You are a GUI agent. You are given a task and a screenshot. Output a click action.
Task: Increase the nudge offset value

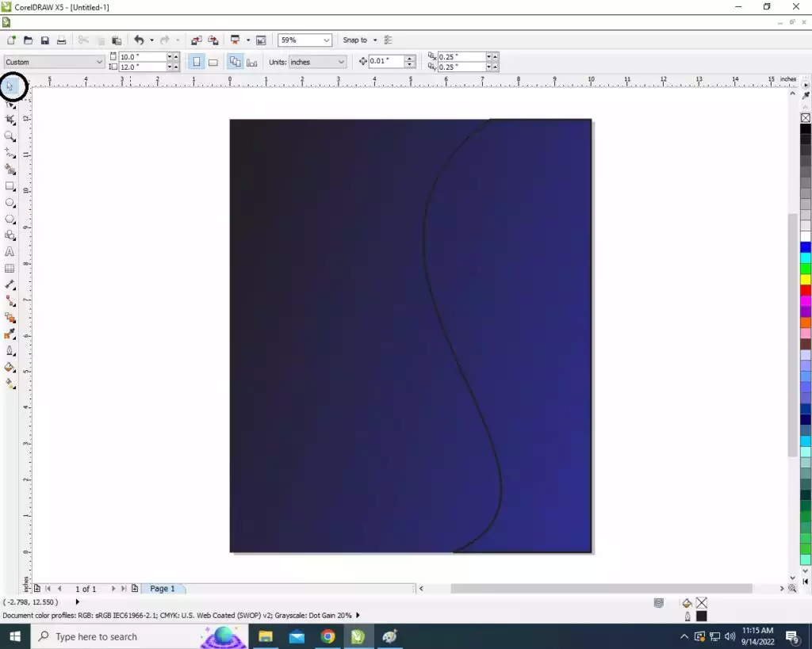pyautogui.click(x=410, y=59)
